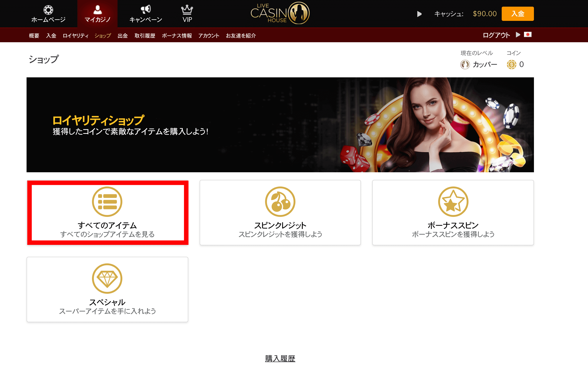Open the キャンペーン megaphone item

[146, 14]
